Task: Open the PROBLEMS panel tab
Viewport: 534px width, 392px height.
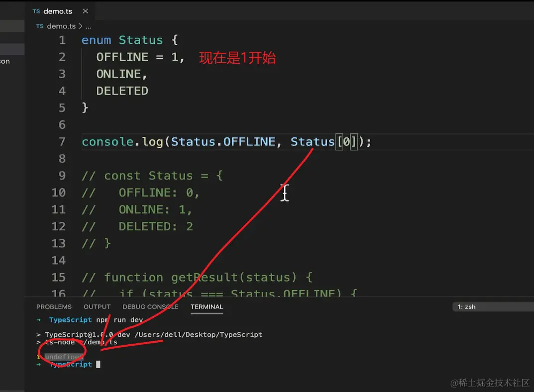Action: coord(54,307)
